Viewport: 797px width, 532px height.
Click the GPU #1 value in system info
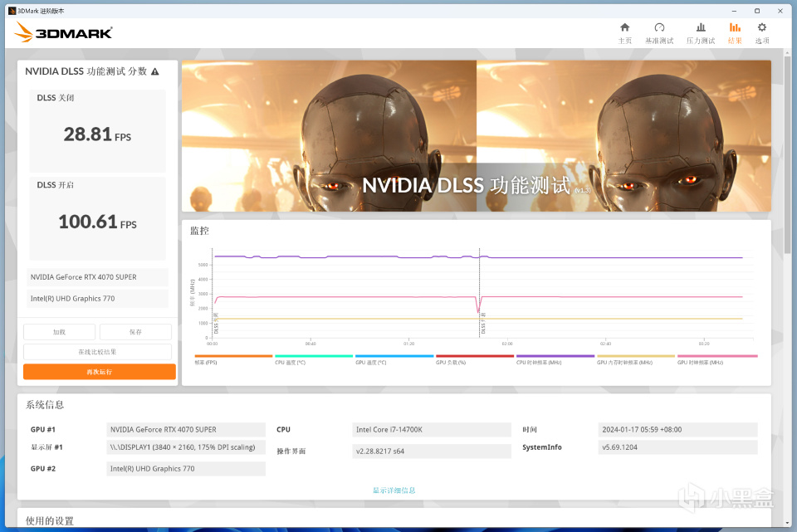click(185, 429)
